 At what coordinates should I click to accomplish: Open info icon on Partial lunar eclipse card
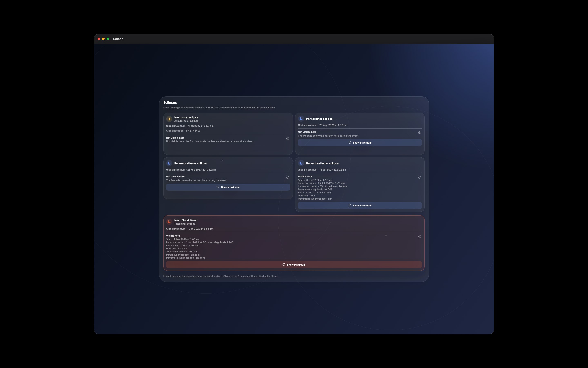click(420, 133)
